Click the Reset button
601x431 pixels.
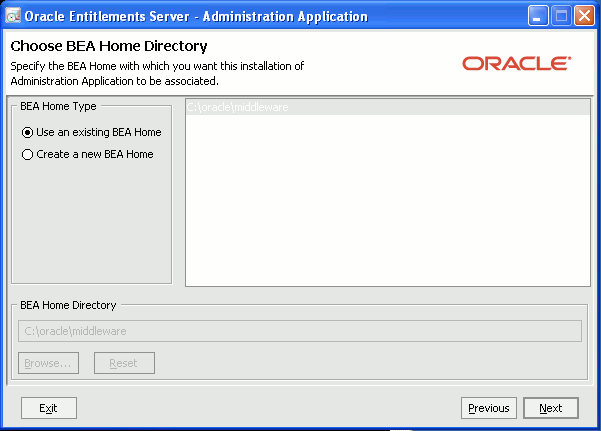[x=124, y=363]
